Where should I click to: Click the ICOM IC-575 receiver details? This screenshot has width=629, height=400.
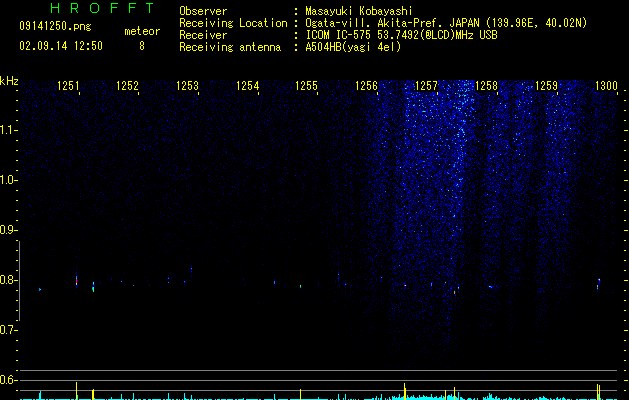click(402, 35)
